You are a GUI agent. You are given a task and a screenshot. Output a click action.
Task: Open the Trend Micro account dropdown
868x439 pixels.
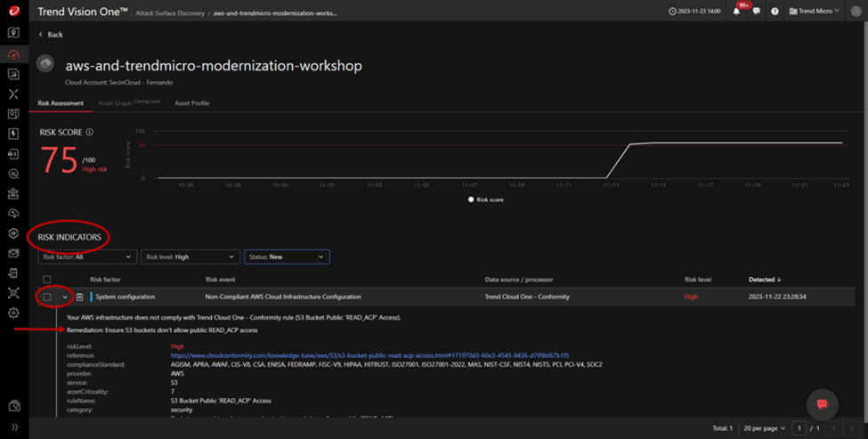point(814,11)
